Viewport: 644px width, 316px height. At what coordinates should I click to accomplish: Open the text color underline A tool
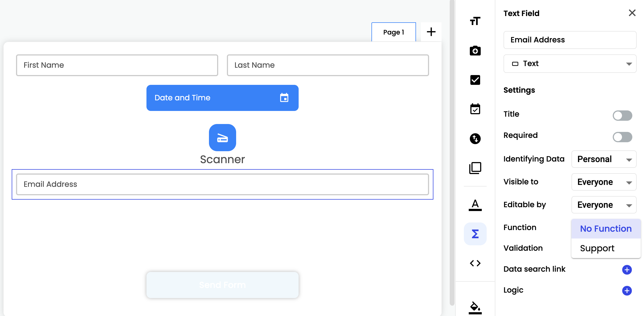475,205
